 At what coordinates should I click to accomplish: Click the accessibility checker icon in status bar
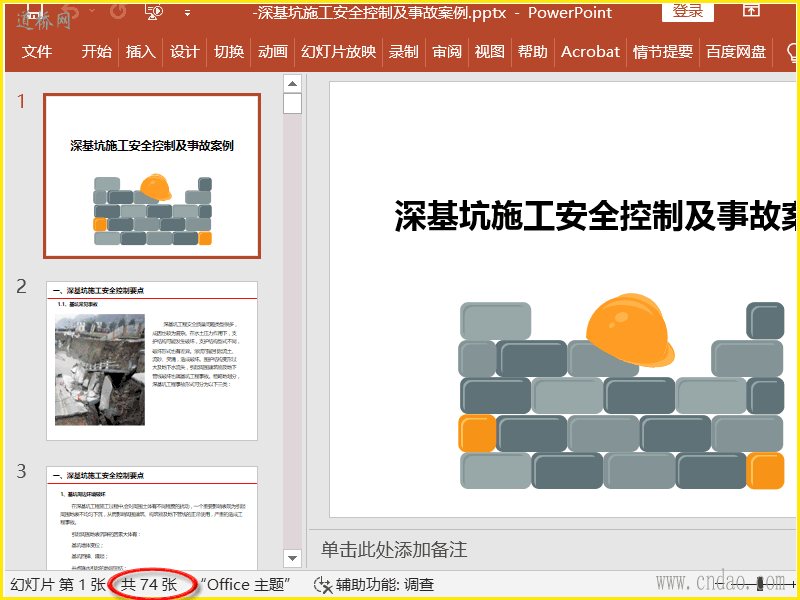(323, 585)
